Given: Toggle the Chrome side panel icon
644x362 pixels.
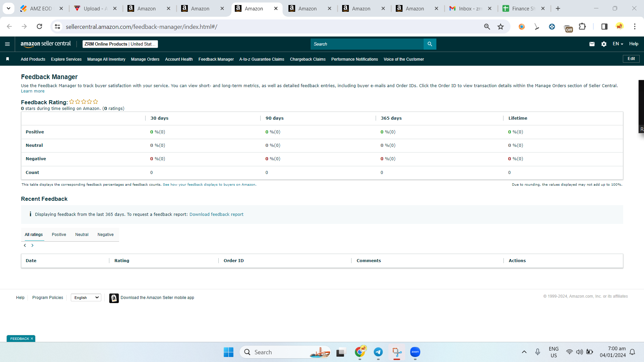Looking at the screenshot, I should [x=604, y=26].
